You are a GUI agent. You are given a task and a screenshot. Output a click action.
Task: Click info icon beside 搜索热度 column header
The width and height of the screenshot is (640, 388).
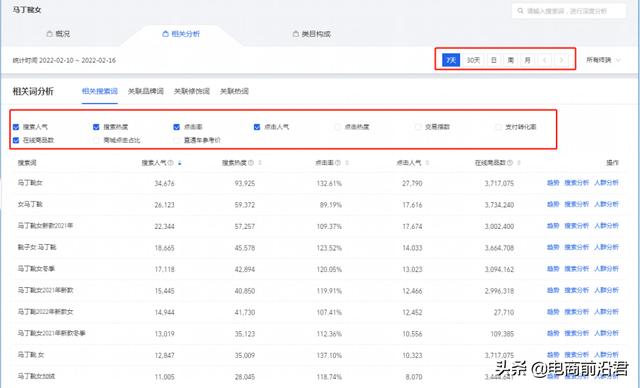click(251, 163)
